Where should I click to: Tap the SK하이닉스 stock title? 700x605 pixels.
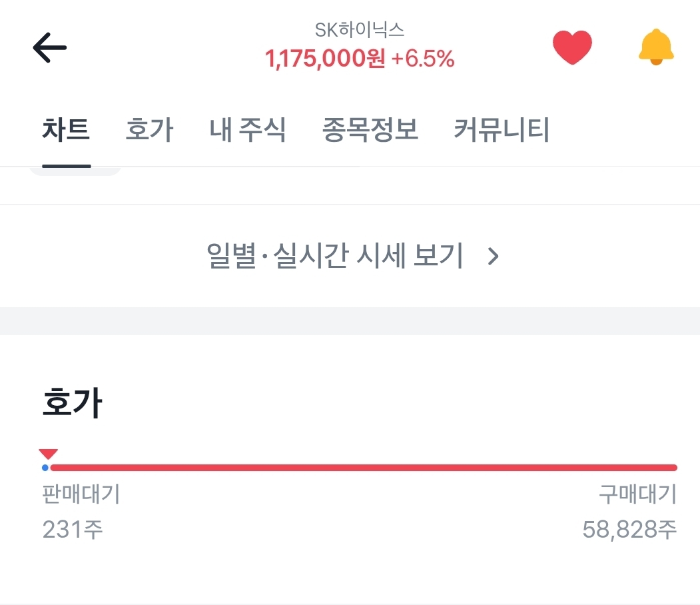[x=360, y=30]
